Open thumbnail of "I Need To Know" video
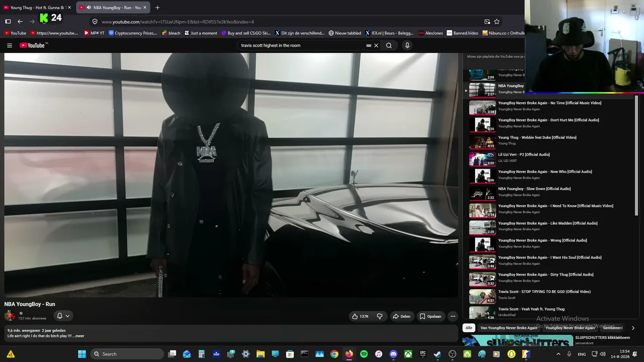Viewport: 644px width, 362px height. [482, 210]
